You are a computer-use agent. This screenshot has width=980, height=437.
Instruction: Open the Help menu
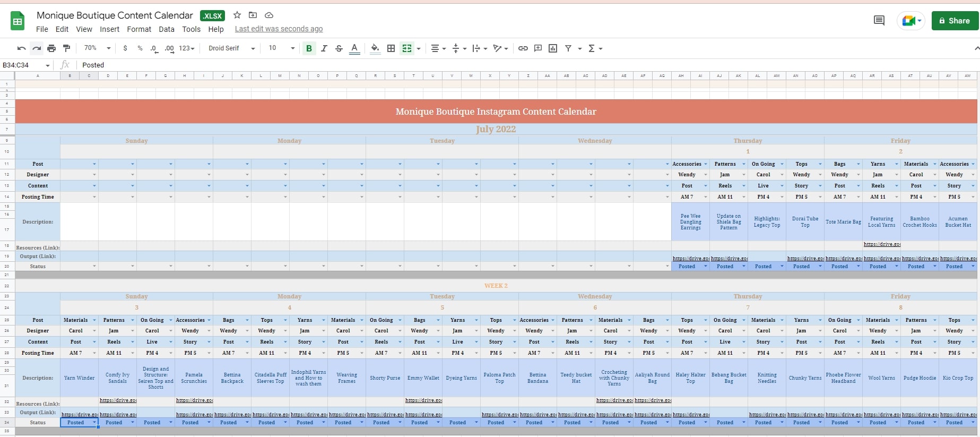pyautogui.click(x=216, y=29)
